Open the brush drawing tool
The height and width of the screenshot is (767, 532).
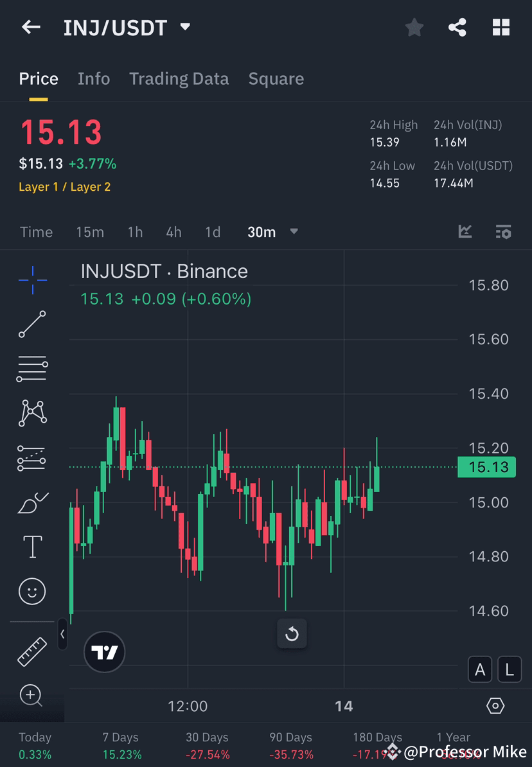[x=32, y=502]
